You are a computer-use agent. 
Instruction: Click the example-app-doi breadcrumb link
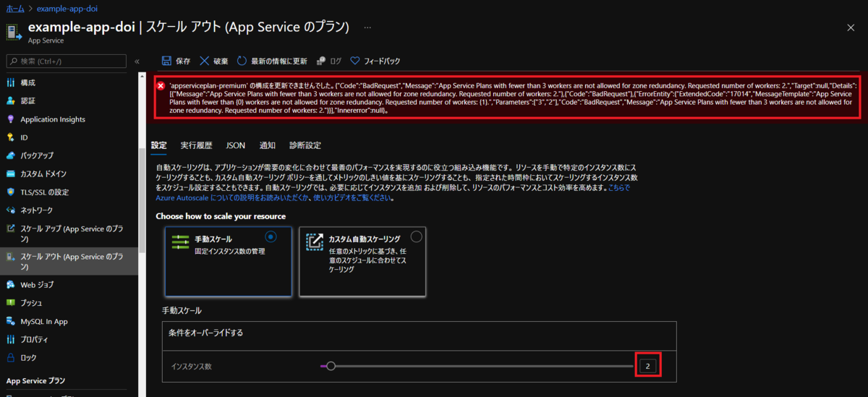pos(67,8)
